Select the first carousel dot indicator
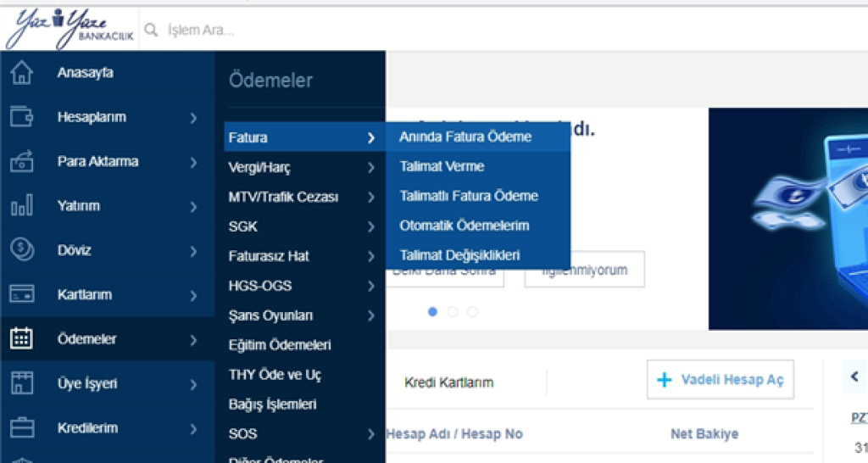Image resolution: width=868 pixels, height=463 pixels. click(x=433, y=312)
